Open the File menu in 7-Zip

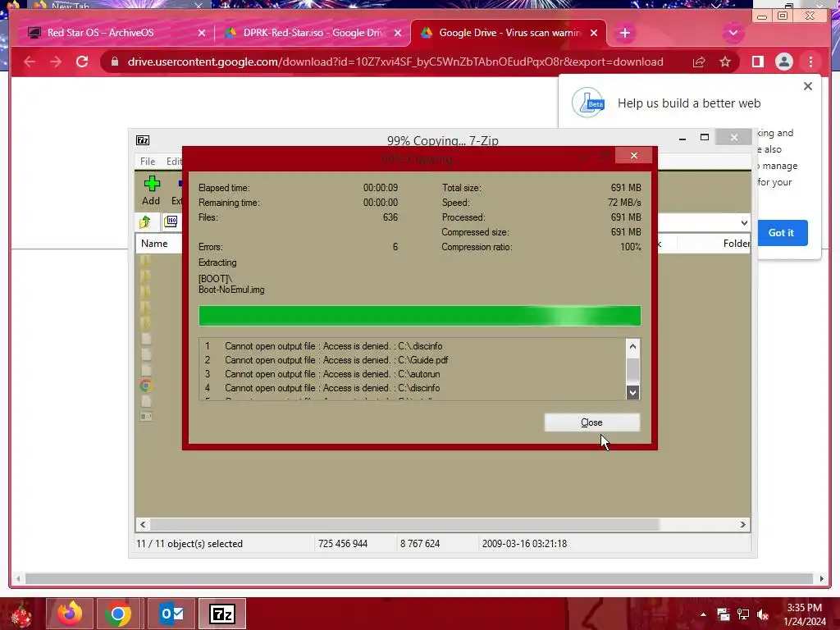tap(148, 162)
